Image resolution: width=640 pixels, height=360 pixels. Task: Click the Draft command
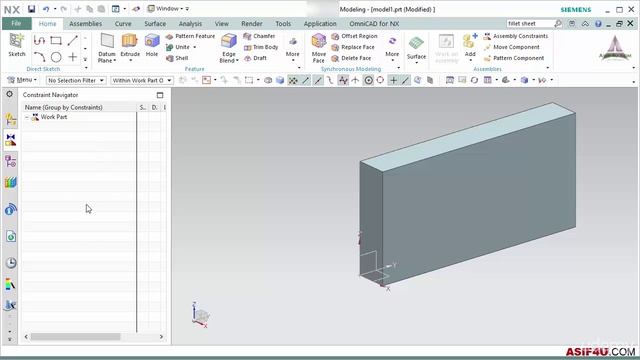point(256,58)
